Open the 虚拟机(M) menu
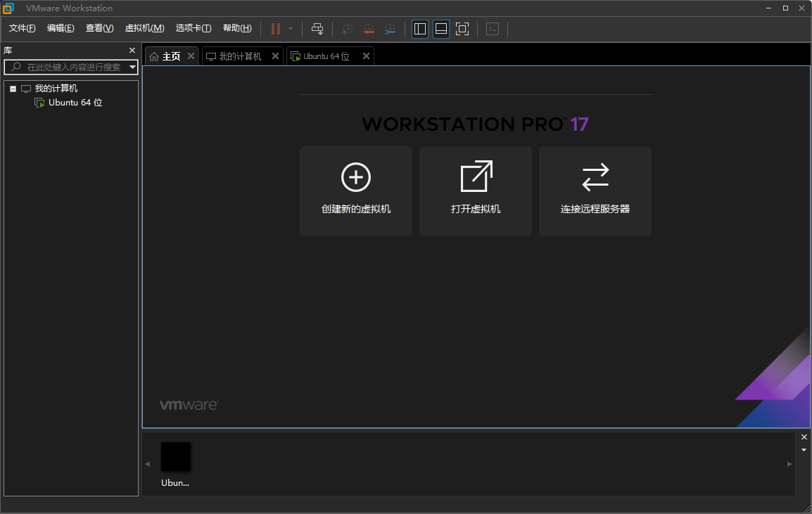This screenshot has width=812, height=514. pos(144,28)
